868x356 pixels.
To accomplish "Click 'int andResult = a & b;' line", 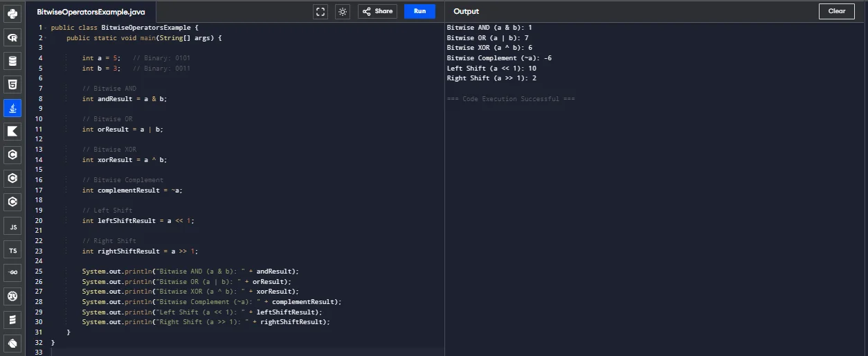I will [125, 98].
